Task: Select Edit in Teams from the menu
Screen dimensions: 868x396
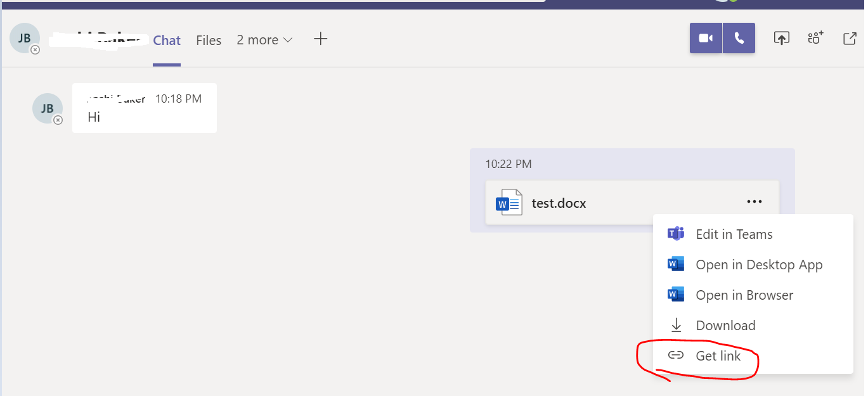Action: click(x=734, y=234)
